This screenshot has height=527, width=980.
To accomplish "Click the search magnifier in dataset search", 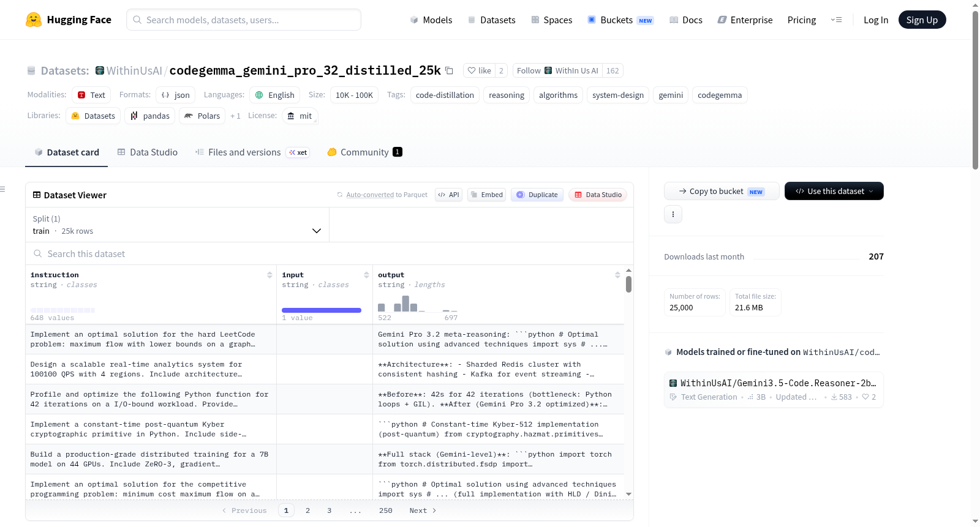I will pos(38,253).
